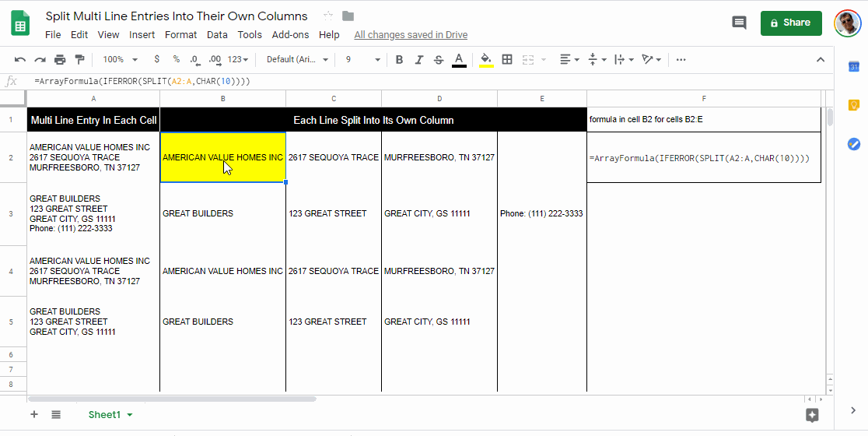Open the Explore button at bottom right
The height and width of the screenshot is (436, 868).
812,416
